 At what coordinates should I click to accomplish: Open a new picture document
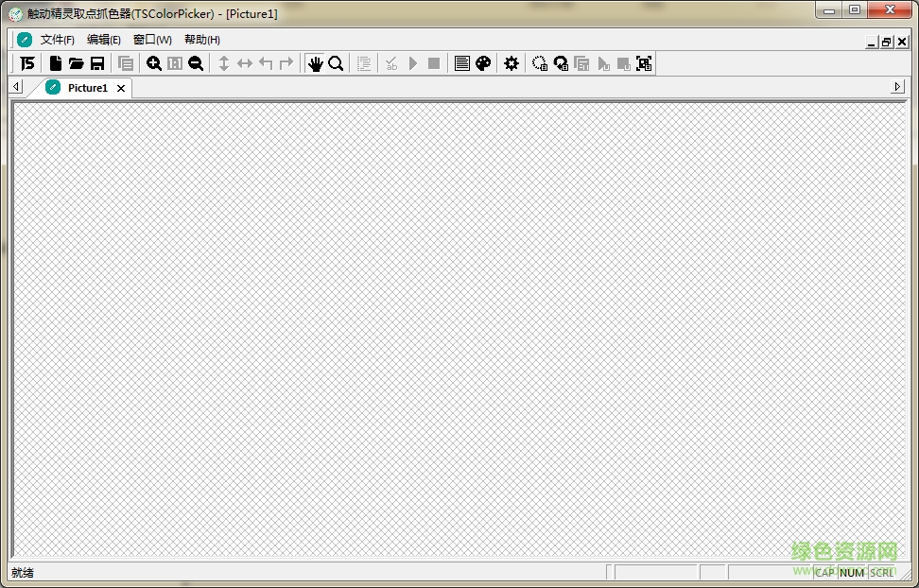point(56,62)
